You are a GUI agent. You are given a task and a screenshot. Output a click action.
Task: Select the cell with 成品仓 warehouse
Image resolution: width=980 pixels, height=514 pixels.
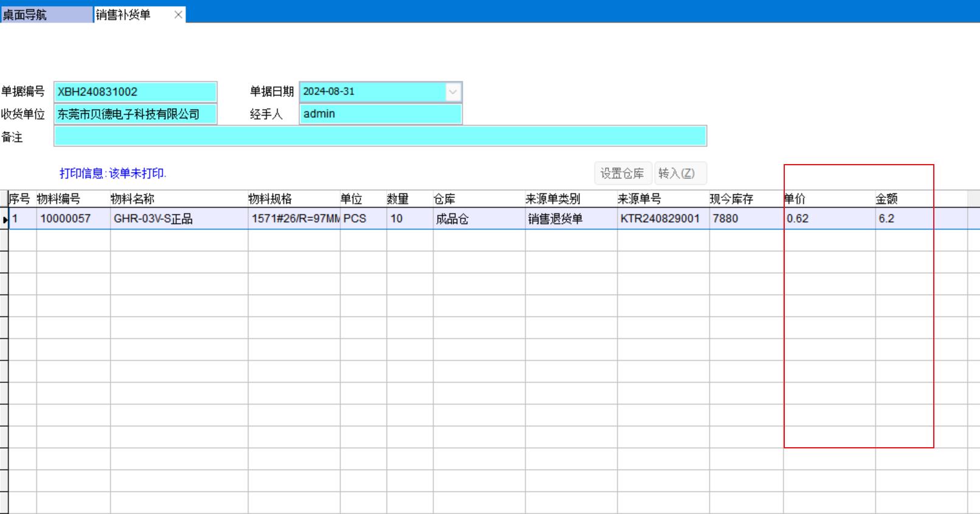coord(478,219)
